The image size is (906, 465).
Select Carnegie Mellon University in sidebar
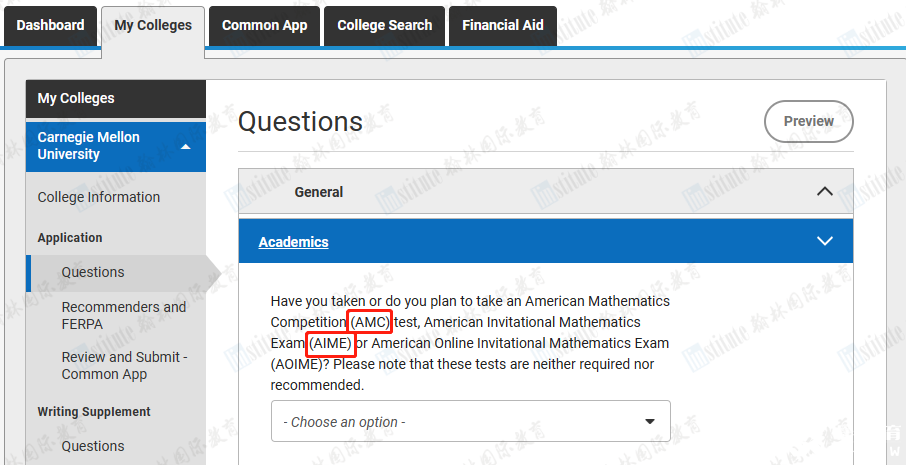(89, 146)
